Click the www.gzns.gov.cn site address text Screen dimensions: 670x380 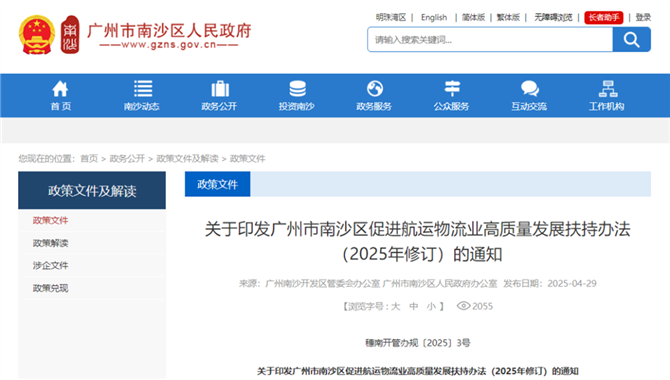point(169,45)
